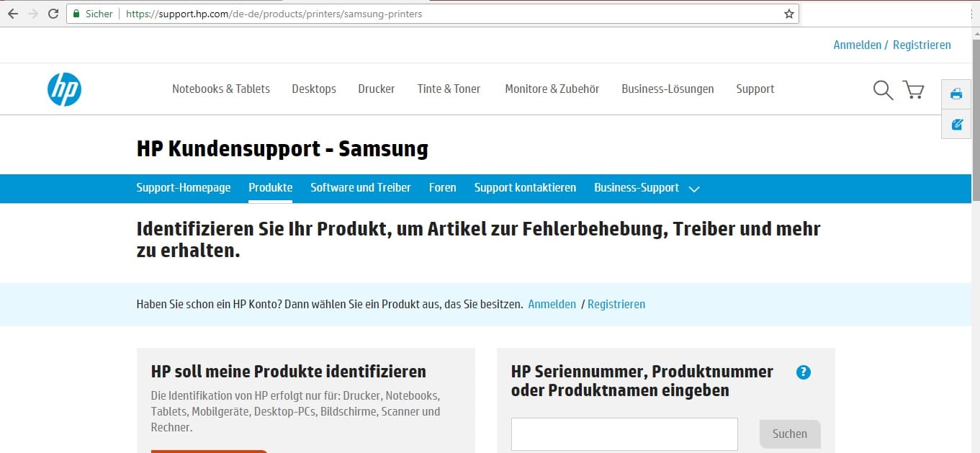Click Registrieren in the HP Konto banner
The height and width of the screenshot is (453, 980).
616,304
